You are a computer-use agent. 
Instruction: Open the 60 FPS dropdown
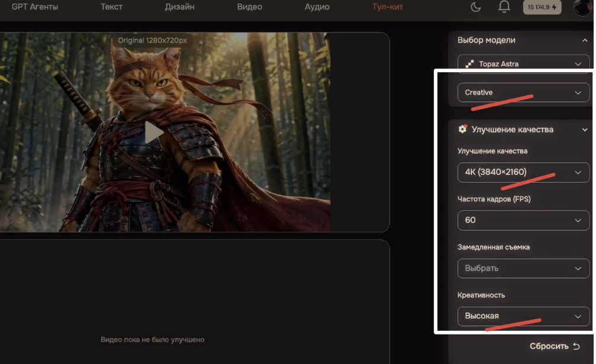coord(523,220)
